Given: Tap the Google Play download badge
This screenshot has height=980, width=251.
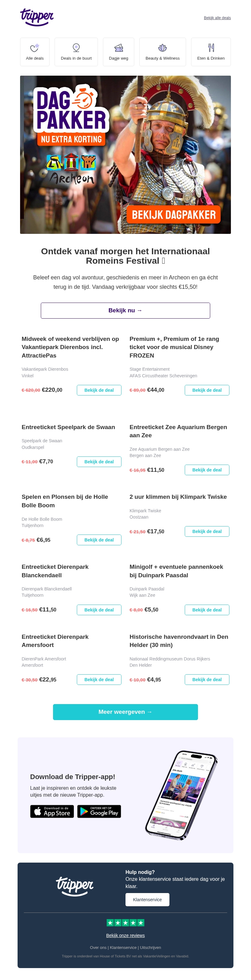Looking at the screenshot, I should point(99,811).
